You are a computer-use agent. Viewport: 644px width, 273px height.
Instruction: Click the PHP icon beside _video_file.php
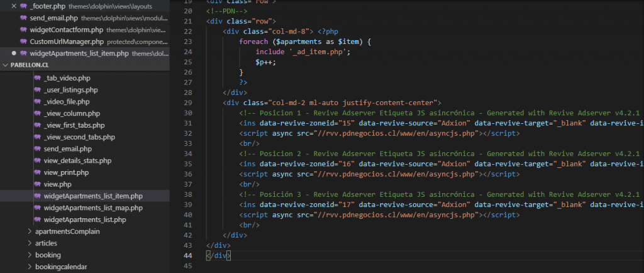pyautogui.click(x=38, y=101)
